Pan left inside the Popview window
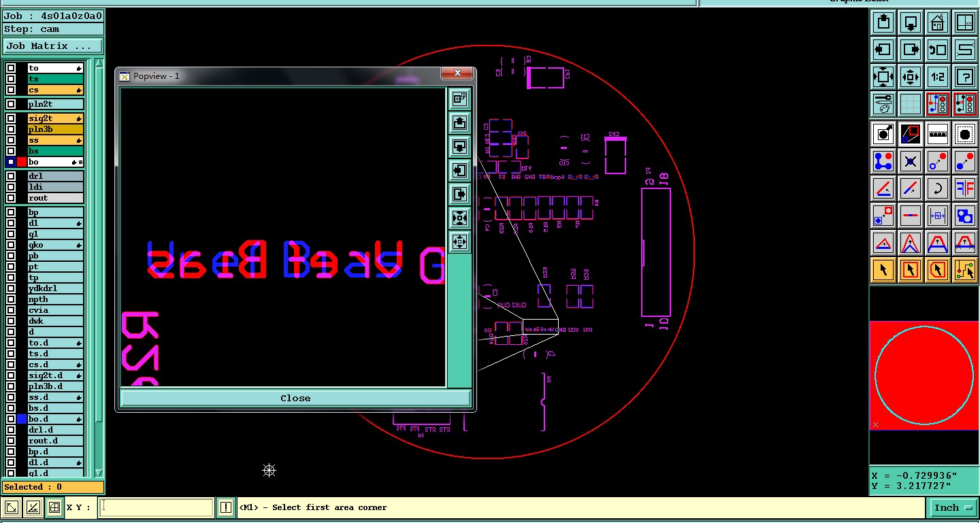This screenshot has width=980, height=523. 459,170
